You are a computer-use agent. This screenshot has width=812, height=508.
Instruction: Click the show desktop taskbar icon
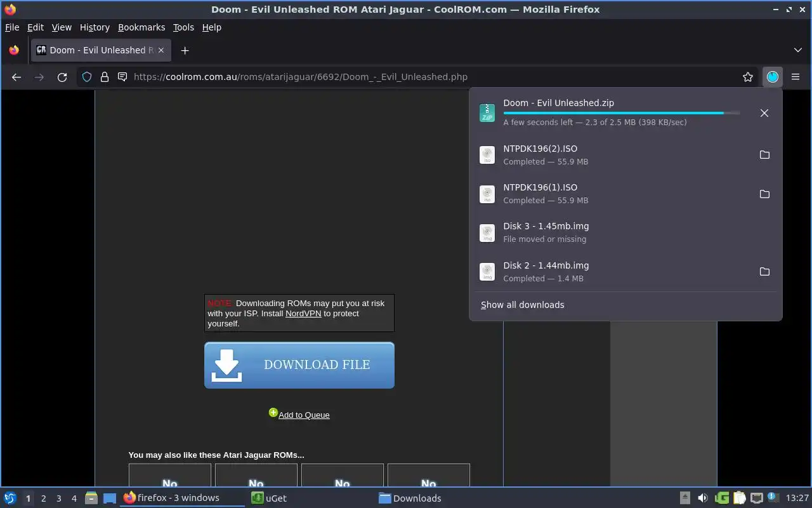pos(110,498)
